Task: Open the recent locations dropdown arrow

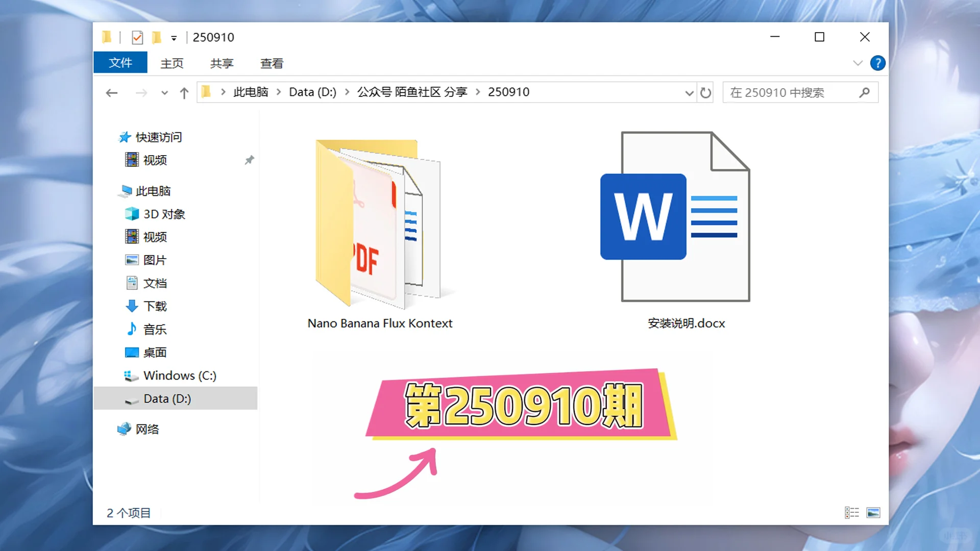Action: pos(164,93)
